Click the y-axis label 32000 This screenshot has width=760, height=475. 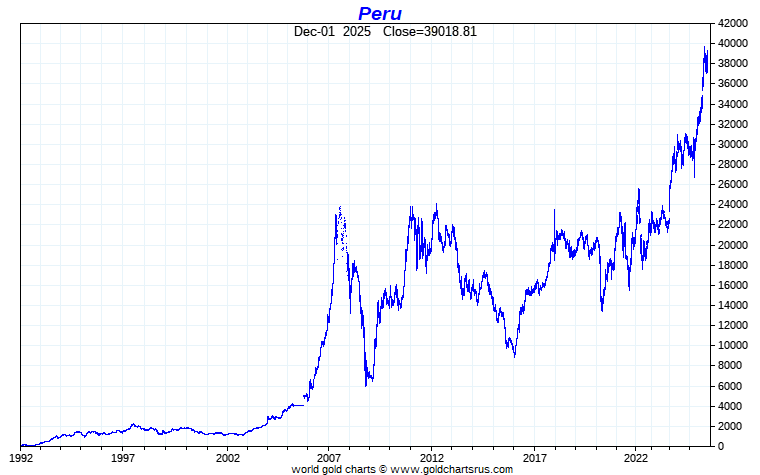coord(732,124)
